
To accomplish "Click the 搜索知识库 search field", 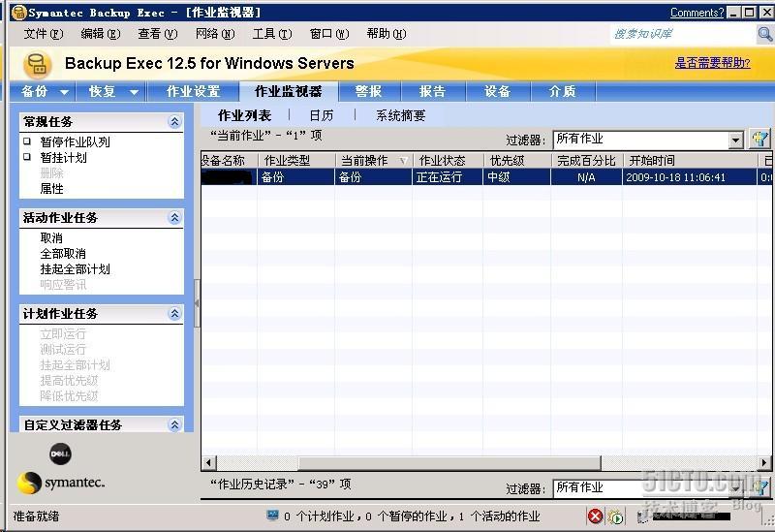I will click(683, 34).
